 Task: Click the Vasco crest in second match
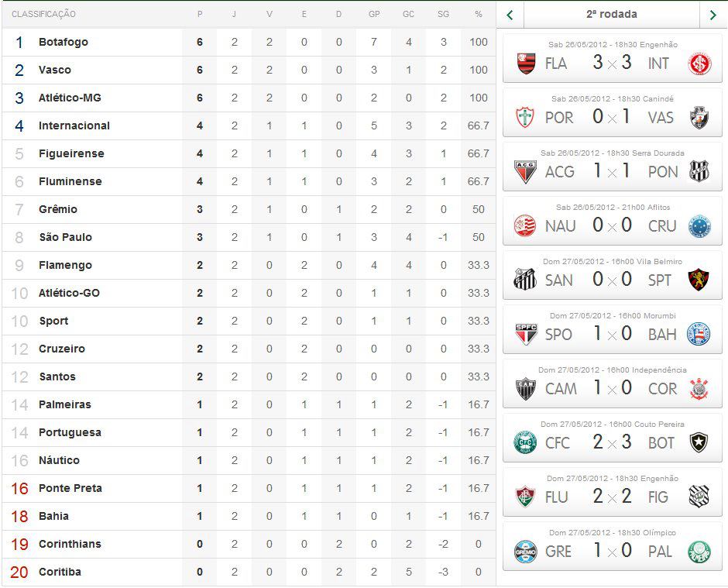pos(699,118)
